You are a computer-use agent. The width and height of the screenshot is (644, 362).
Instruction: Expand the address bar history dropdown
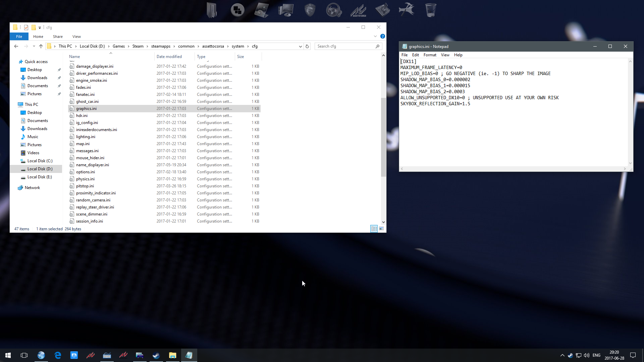[300, 46]
